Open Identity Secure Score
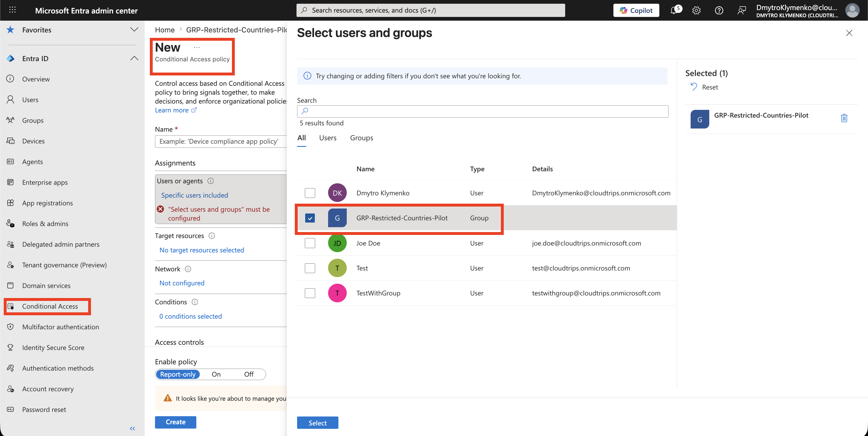This screenshot has width=868, height=436. pyautogui.click(x=53, y=347)
